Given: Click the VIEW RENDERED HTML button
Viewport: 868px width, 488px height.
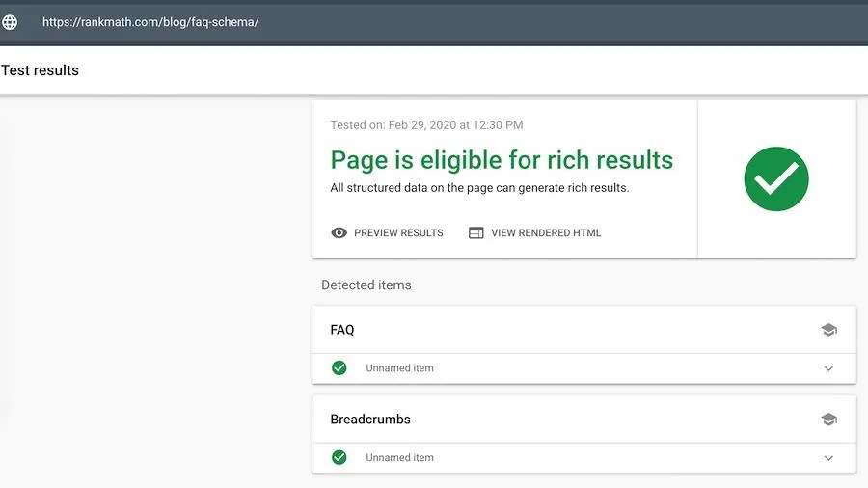Looking at the screenshot, I should point(546,232).
